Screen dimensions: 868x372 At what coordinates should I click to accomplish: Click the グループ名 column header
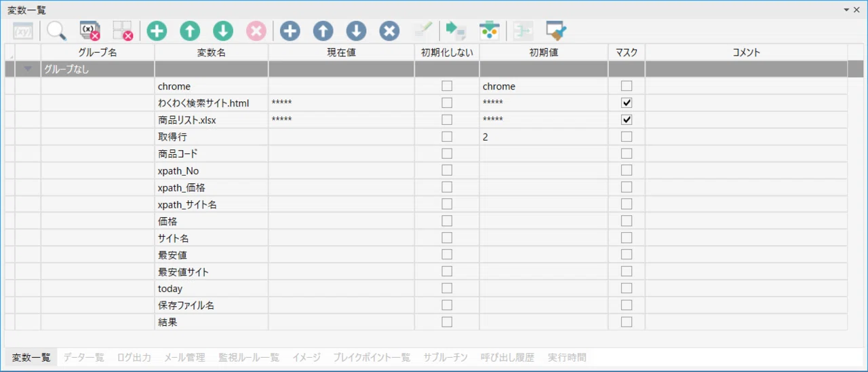(x=98, y=52)
